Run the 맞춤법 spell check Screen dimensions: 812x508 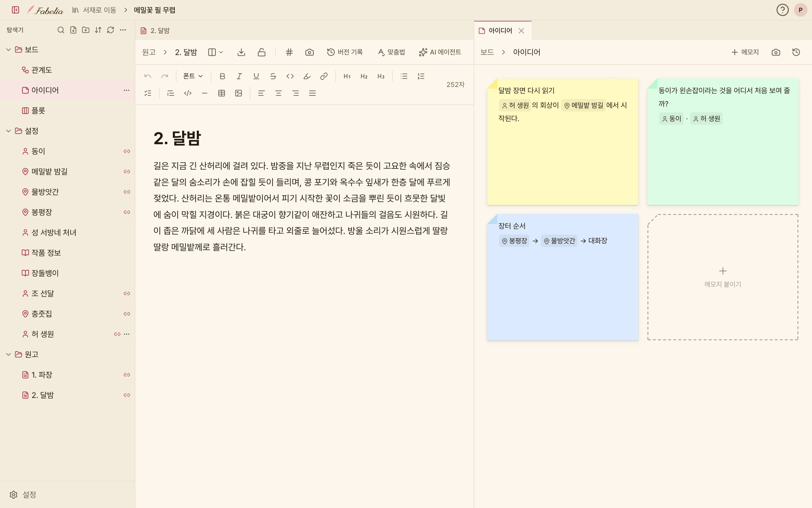pyautogui.click(x=391, y=52)
